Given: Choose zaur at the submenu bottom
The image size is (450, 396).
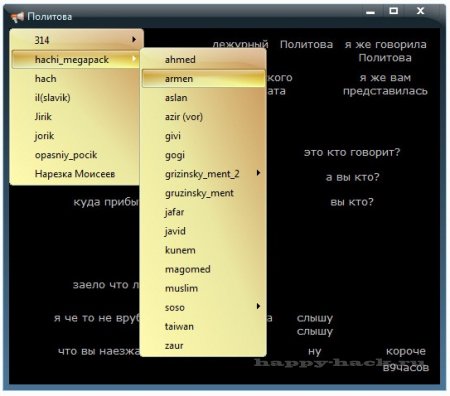Looking at the screenshot, I should coord(203,345).
